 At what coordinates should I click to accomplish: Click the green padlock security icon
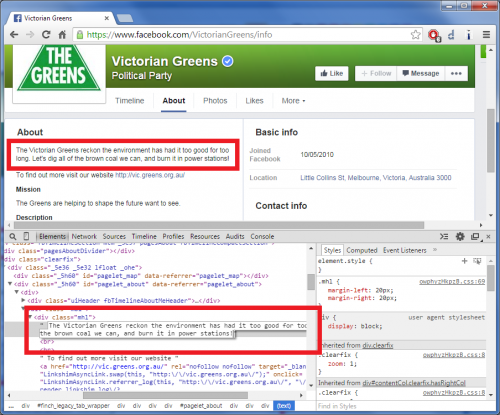[x=80, y=35]
